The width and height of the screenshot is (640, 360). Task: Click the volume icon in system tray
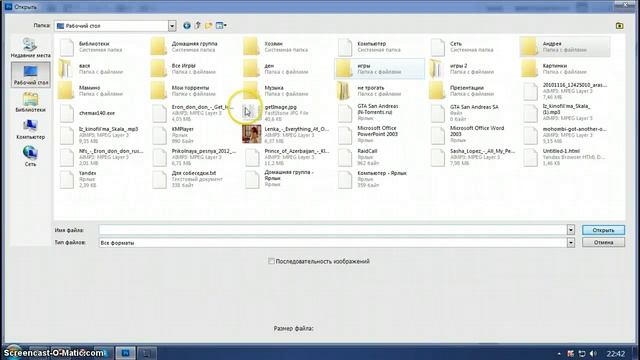[x=593, y=353]
